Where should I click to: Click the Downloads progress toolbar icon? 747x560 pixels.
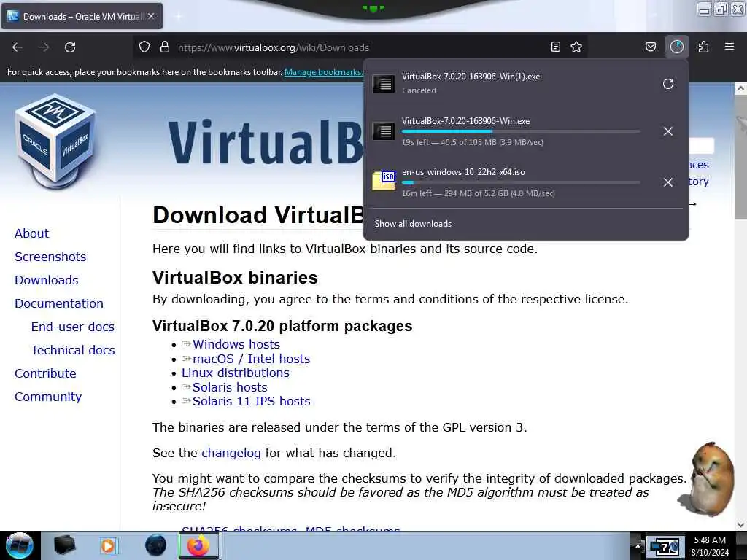pyautogui.click(x=676, y=47)
